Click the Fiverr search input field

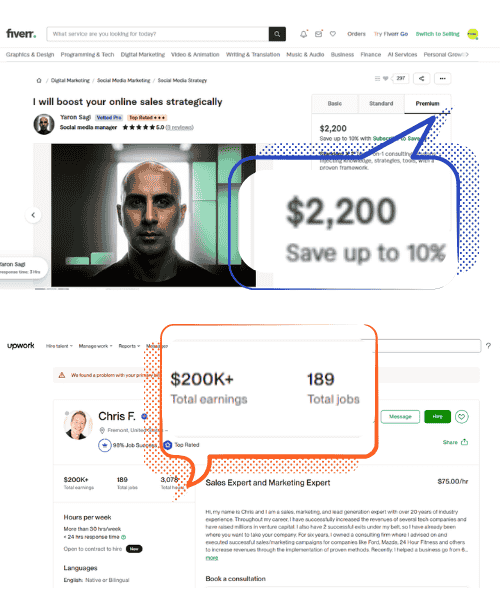tap(158, 34)
